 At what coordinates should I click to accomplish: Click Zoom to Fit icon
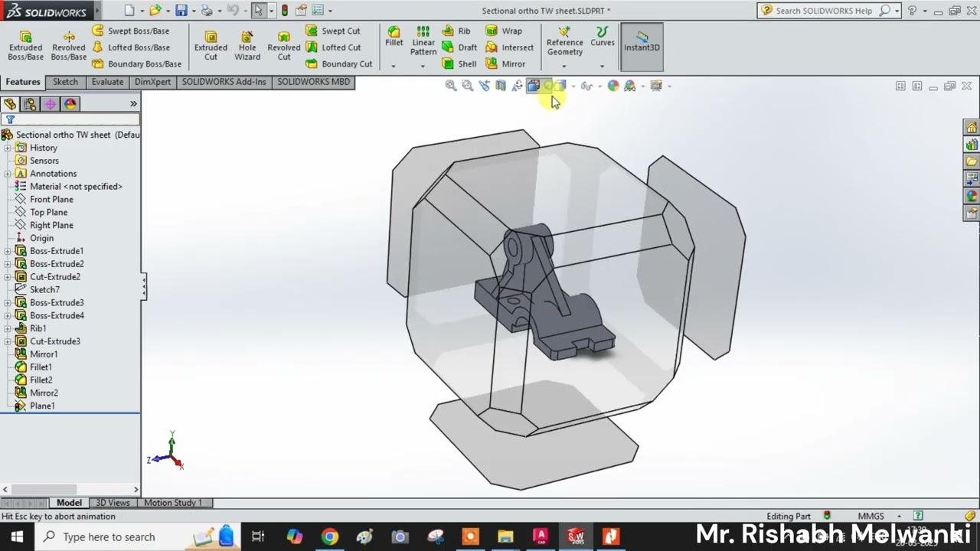pos(451,86)
